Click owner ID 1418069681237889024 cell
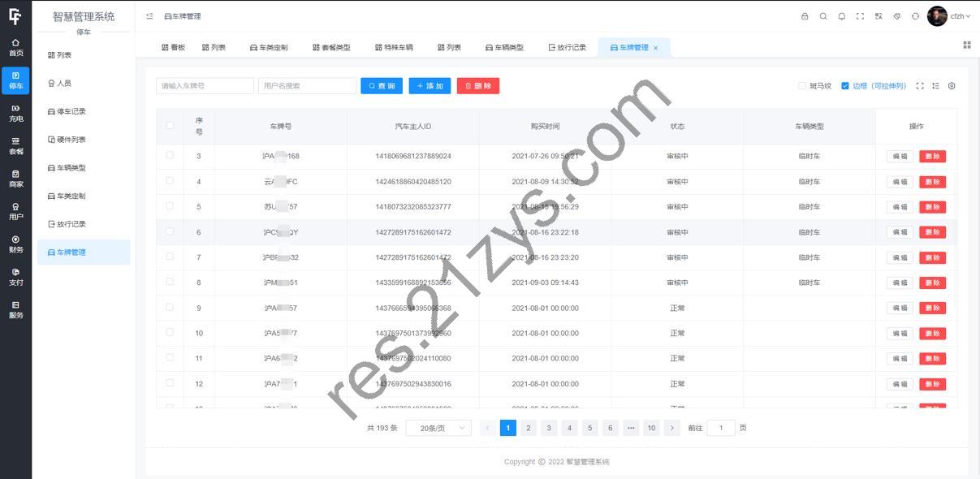This screenshot has height=479, width=980. (x=413, y=156)
